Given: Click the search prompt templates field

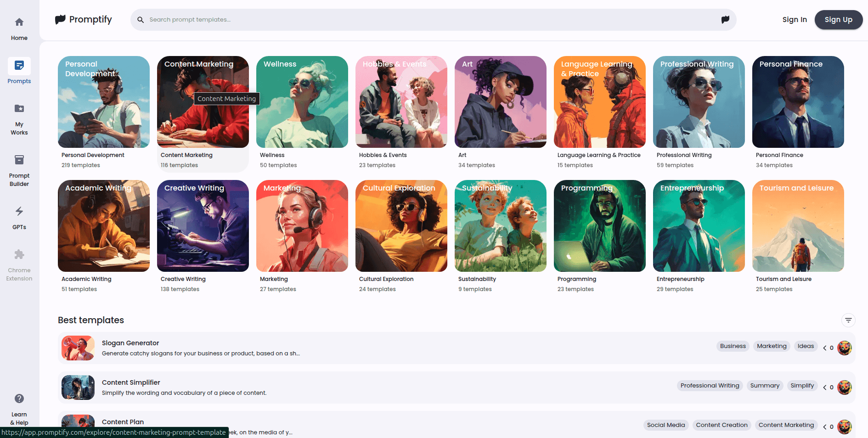Looking at the screenshot, I should click(321, 20).
